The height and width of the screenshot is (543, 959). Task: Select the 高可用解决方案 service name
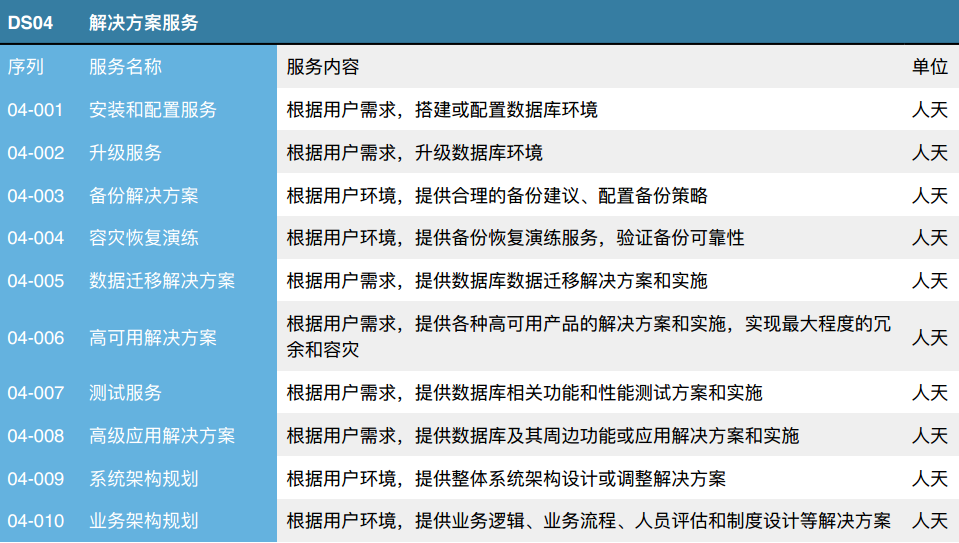[153, 338]
